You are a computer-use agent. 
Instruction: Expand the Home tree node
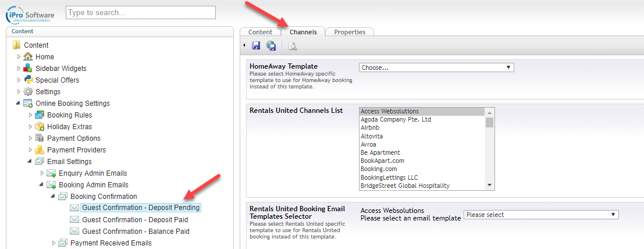(x=19, y=56)
